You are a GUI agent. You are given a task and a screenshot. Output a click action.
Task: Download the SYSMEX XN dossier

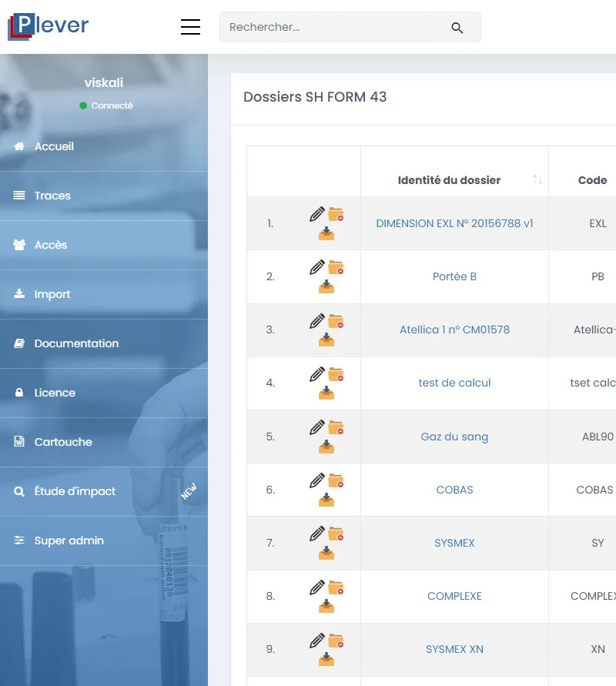click(x=326, y=659)
